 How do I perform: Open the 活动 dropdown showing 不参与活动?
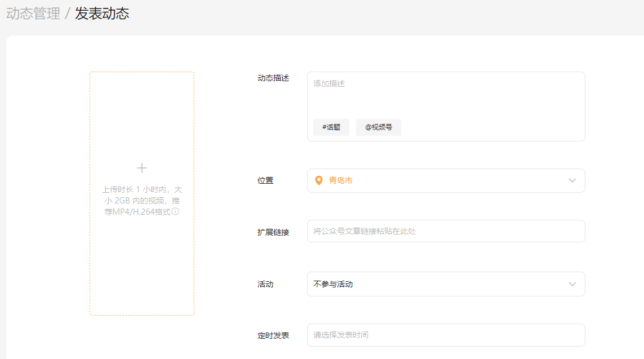tap(446, 284)
